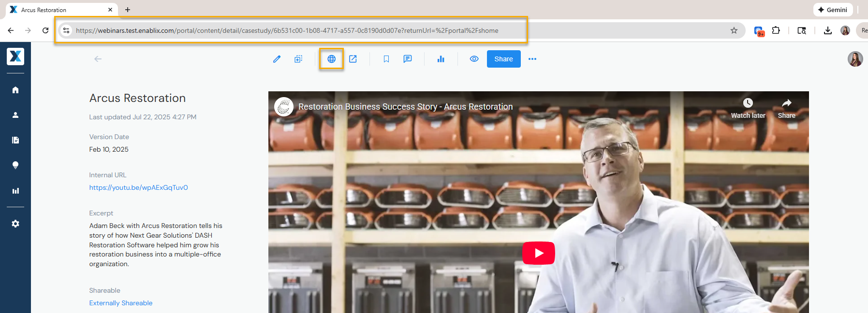Click the globe icon in the toolbar

tap(331, 59)
